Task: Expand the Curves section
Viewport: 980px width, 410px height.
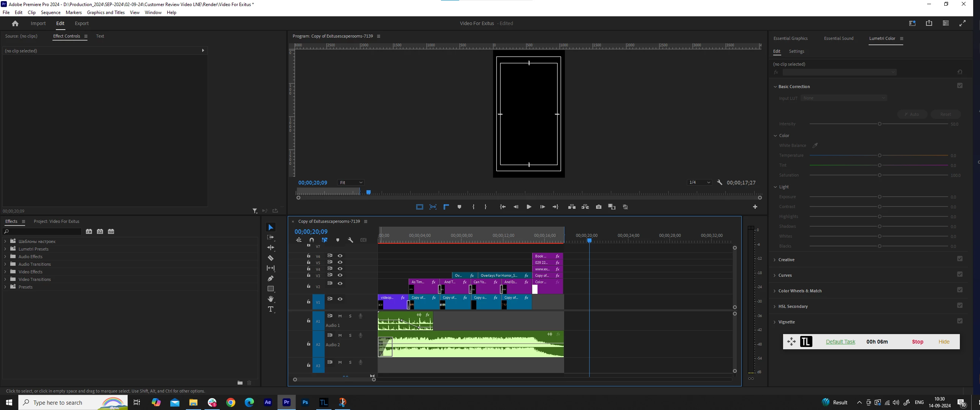Action: click(x=785, y=276)
